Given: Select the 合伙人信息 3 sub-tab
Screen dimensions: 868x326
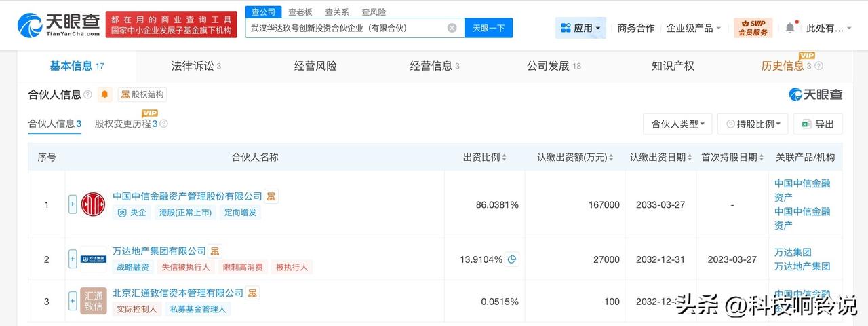Looking at the screenshot, I should (55, 124).
